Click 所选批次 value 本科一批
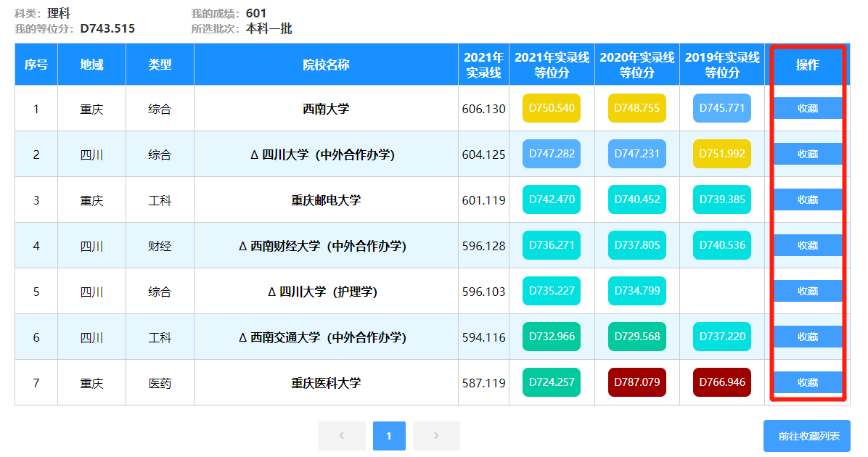This screenshot has height=457, width=868. [269, 28]
